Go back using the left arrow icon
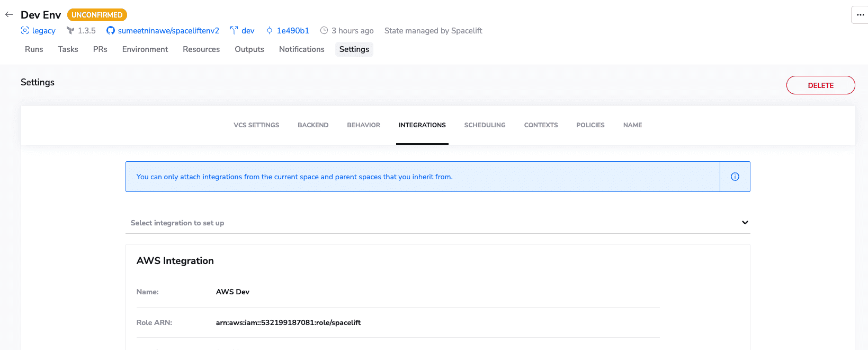Viewport: 868px width, 350px height. [x=9, y=14]
